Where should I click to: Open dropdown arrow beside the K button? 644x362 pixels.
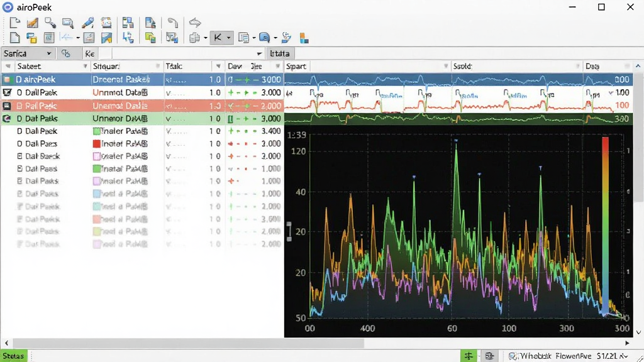pyautogui.click(x=229, y=38)
